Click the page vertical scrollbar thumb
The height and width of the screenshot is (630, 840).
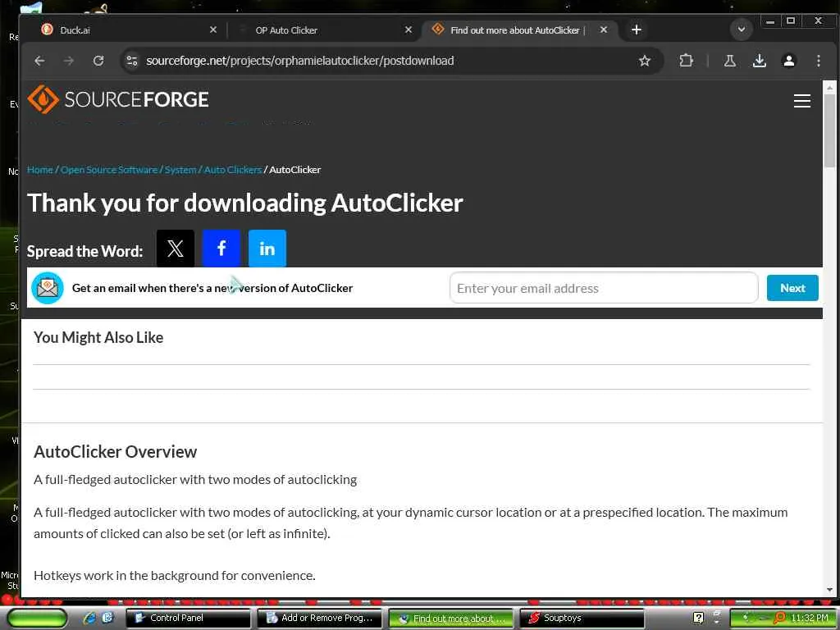[x=829, y=130]
